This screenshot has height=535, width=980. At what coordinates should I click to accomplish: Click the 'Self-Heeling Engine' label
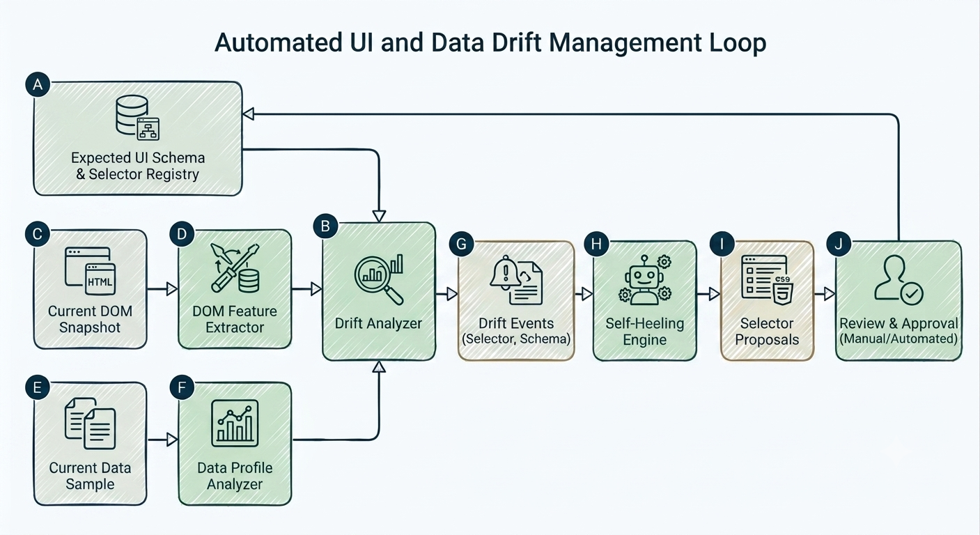645,332
